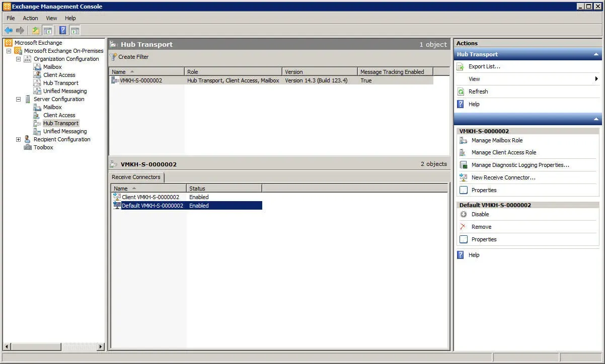605x364 pixels.
Task: Open the View menu
Action: [x=51, y=18]
